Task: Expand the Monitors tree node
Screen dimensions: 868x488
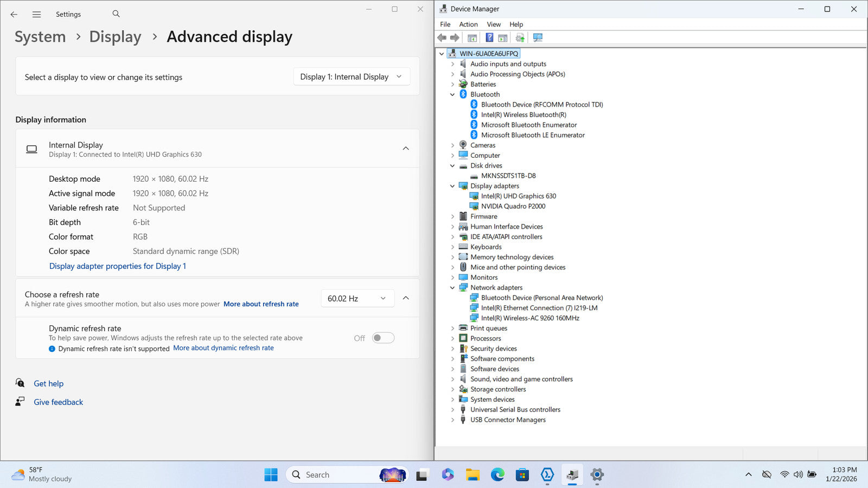Action: pos(452,278)
